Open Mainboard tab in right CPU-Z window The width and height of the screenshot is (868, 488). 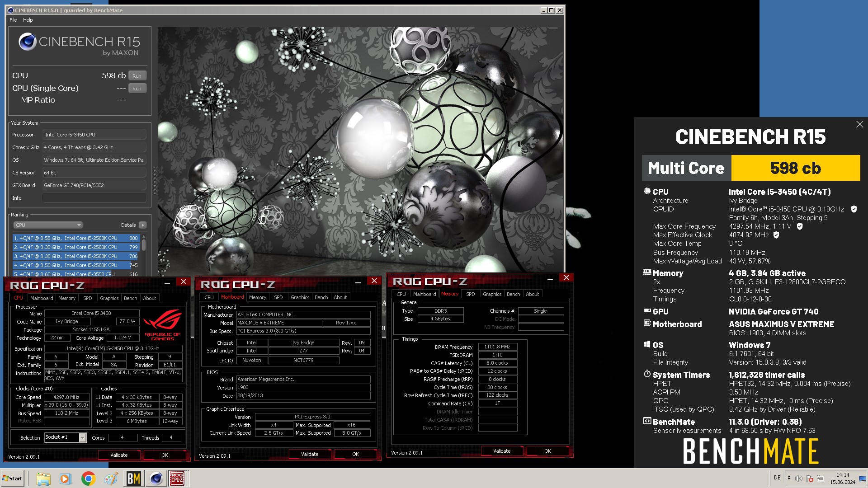tap(425, 294)
